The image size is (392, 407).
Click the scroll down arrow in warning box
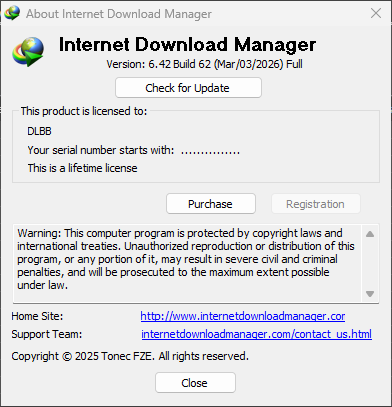[370, 294]
